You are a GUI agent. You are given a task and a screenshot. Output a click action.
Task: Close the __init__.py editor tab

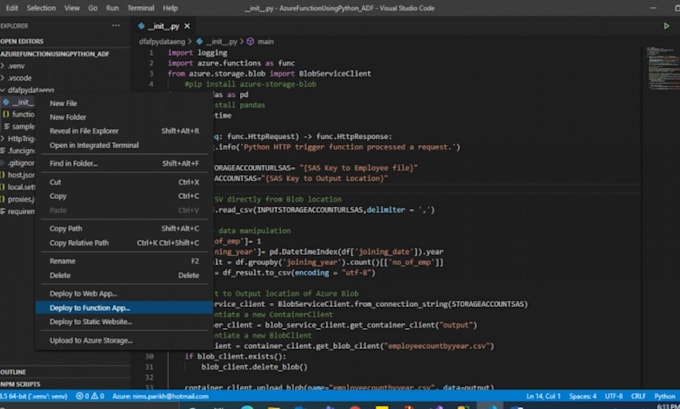187,26
